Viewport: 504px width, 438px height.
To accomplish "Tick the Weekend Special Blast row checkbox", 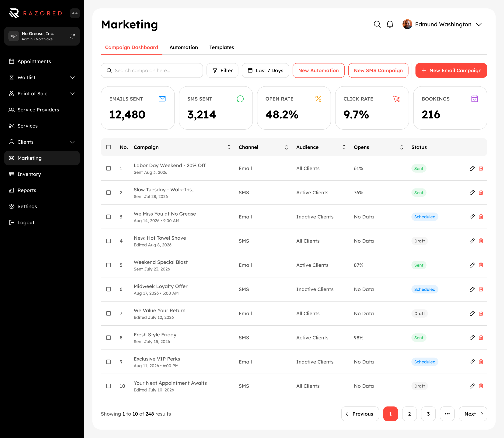I will [x=108, y=265].
